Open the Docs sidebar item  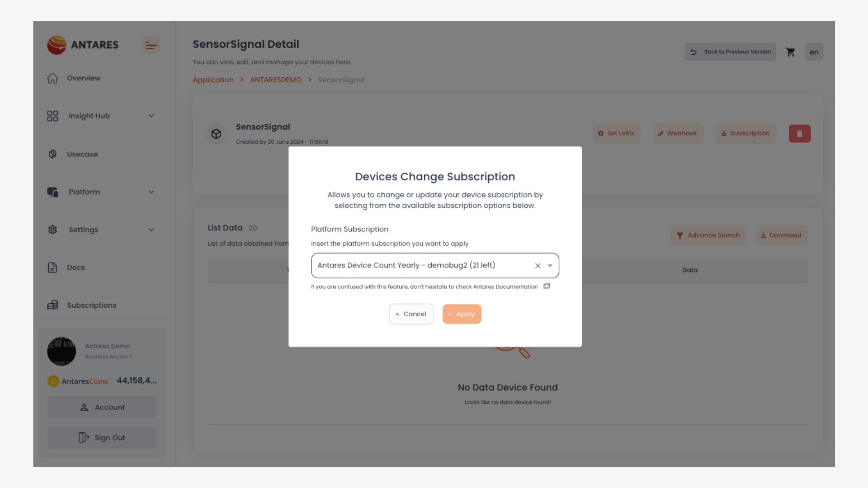pyautogui.click(x=75, y=267)
